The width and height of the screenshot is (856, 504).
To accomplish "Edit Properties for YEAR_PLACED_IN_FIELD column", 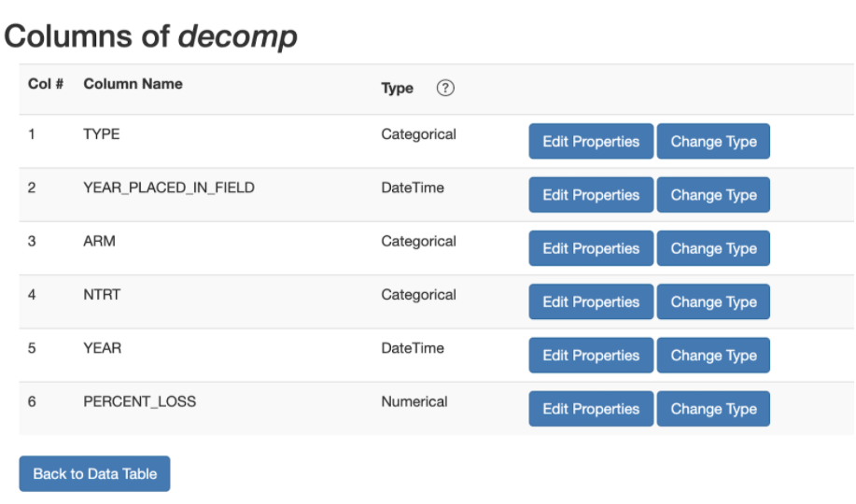I will coord(591,195).
